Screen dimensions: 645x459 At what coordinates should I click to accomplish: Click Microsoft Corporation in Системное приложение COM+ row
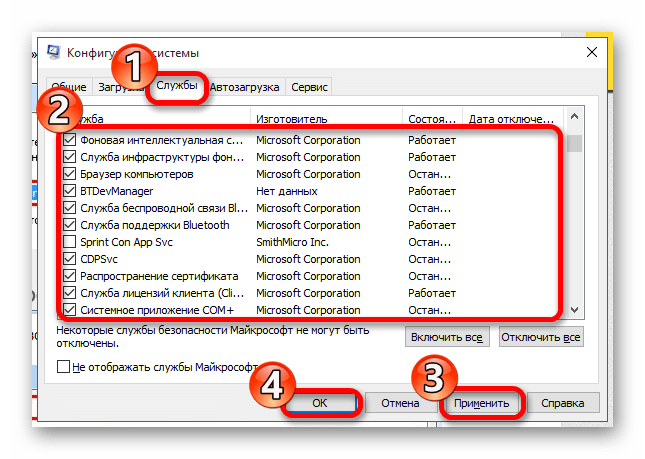click(x=308, y=310)
